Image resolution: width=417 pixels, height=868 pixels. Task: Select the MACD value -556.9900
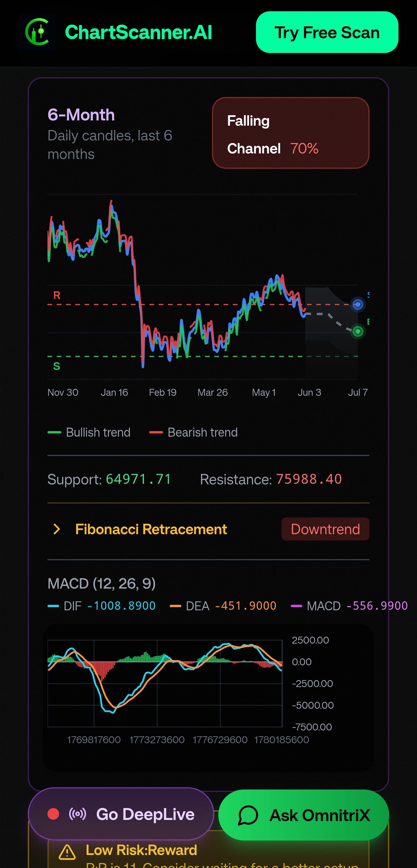point(377,606)
